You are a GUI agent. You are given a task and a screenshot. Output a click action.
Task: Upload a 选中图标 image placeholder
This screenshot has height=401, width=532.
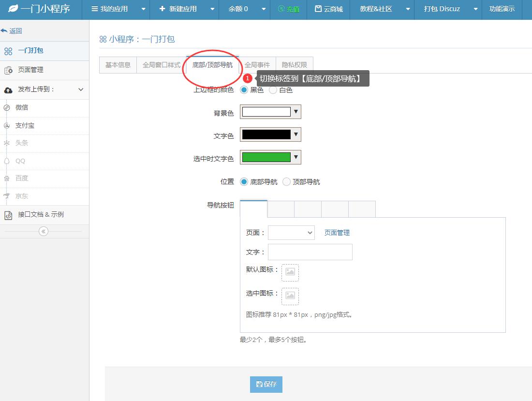coord(290,297)
